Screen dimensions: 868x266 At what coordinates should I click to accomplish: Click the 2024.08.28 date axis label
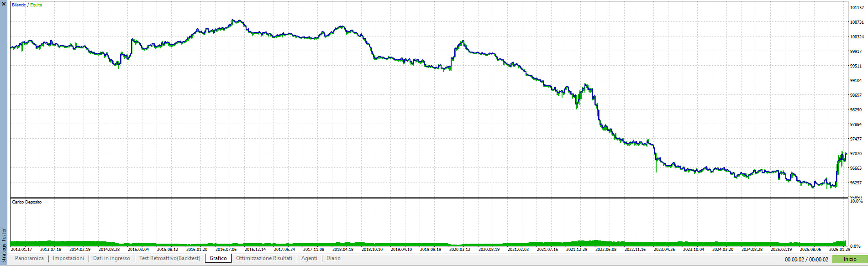point(752,250)
